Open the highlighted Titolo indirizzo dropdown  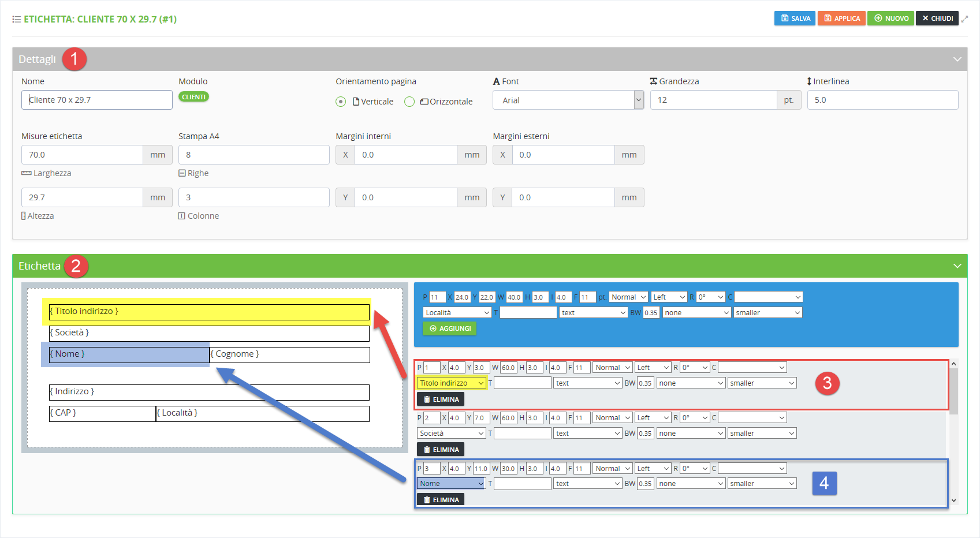pyautogui.click(x=452, y=383)
